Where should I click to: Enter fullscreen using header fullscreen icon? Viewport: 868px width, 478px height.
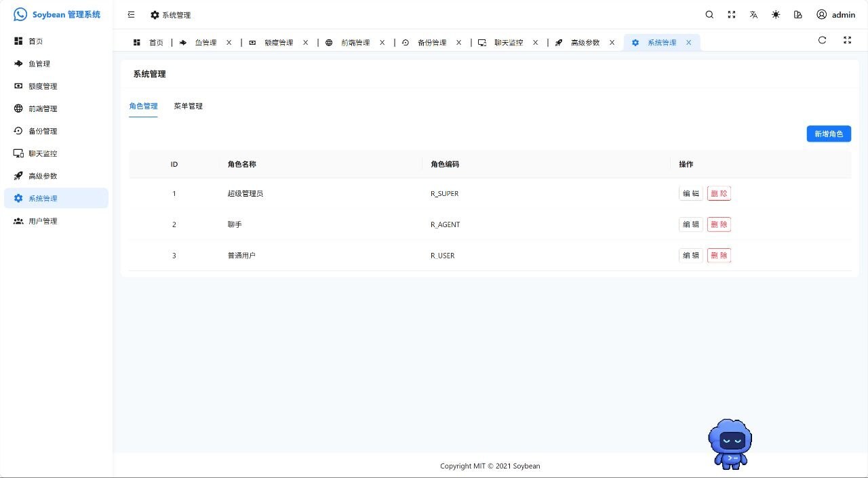[x=732, y=14]
